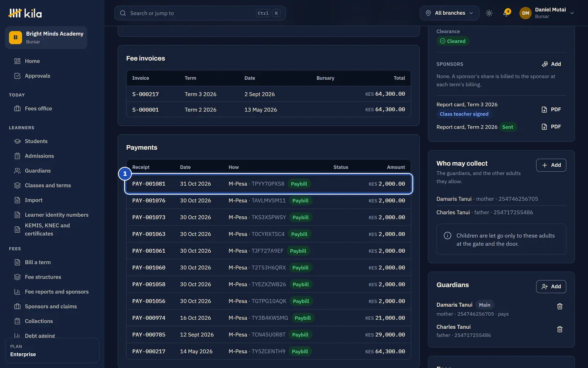Navigate to Students

(x=36, y=141)
